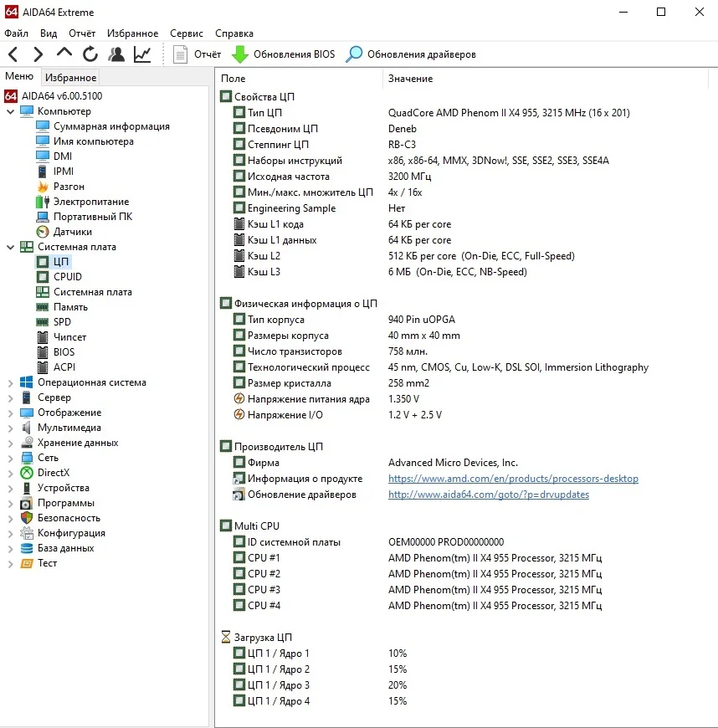Image resolution: width=718 pixels, height=728 pixels.
Task: Go forward with the right arrow toolbar icon
Action: [x=38, y=54]
